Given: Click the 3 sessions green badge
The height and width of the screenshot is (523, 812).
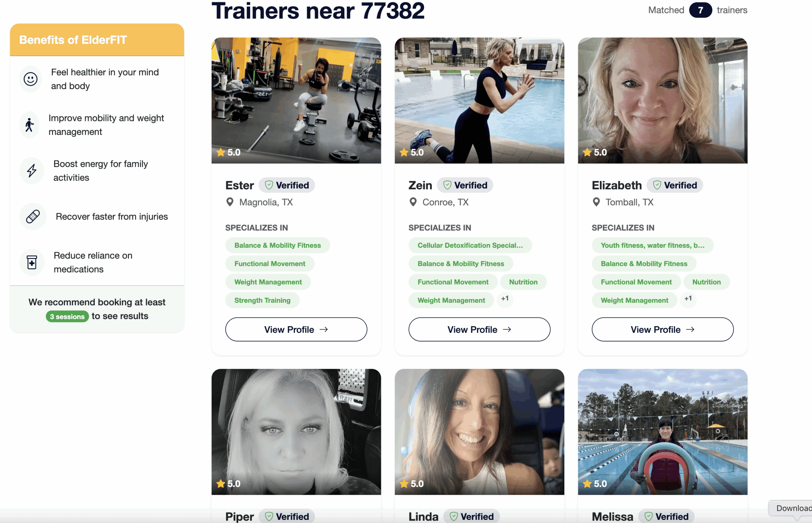Looking at the screenshot, I should (67, 316).
